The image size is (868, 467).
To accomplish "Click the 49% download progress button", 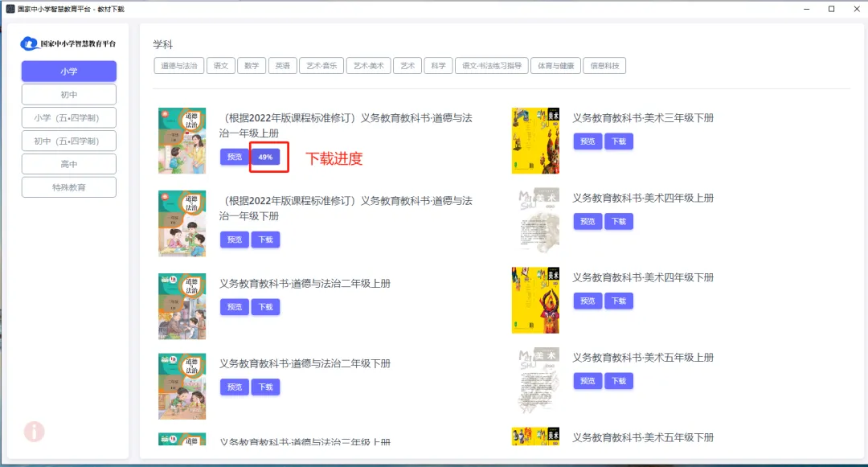I will tap(266, 158).
